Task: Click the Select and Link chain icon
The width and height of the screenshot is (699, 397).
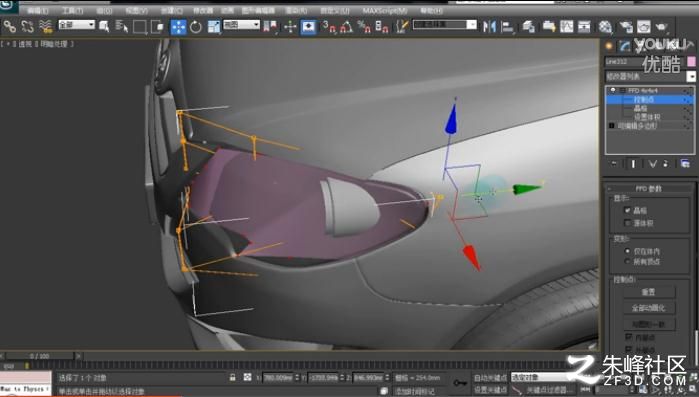Action: point(10,27)
